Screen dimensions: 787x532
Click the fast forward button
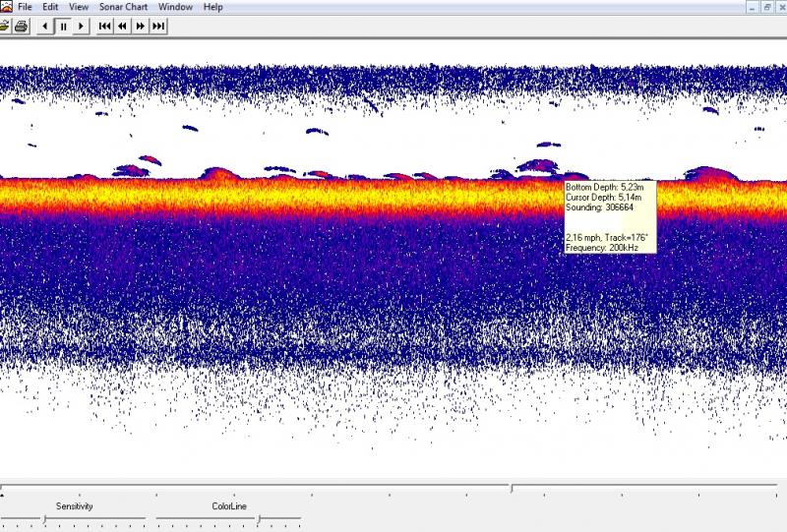[140, 27]
